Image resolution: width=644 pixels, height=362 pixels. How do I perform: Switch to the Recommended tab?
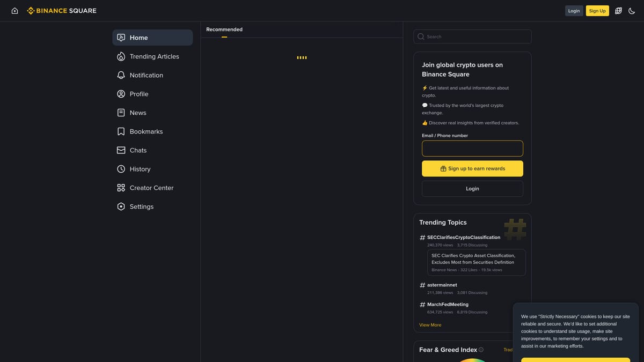[x=224, y=29]
